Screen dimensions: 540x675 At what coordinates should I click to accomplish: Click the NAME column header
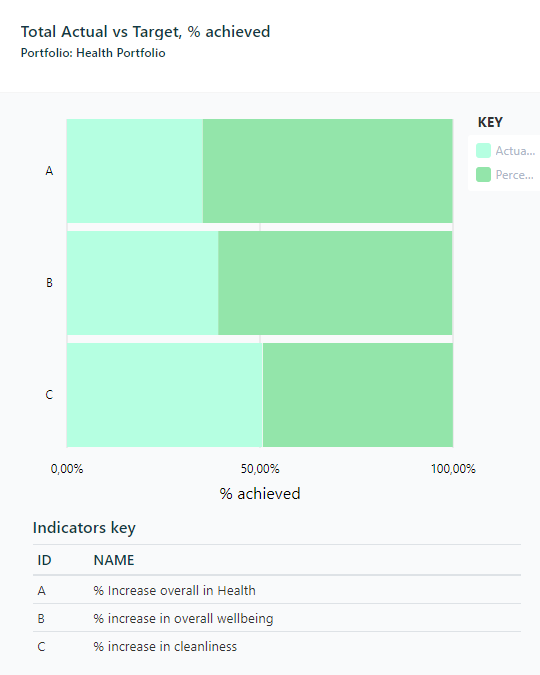tap(114, 560)
